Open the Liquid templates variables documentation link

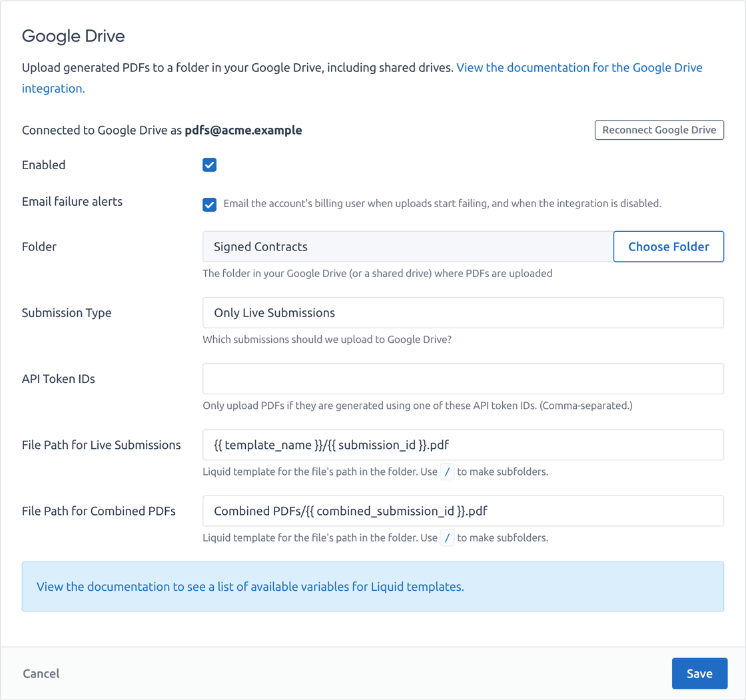click(250, 587)
